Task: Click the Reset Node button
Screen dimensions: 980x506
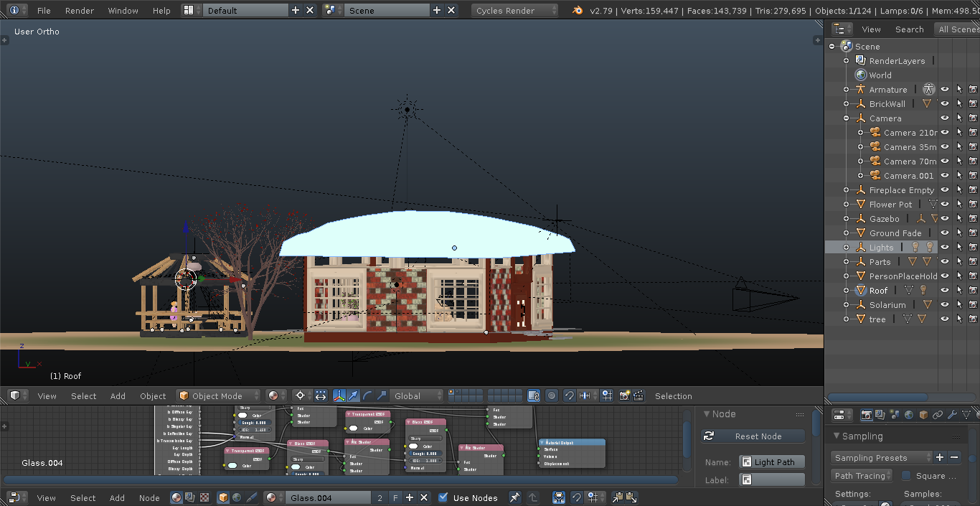Action: tap(753, 436)
